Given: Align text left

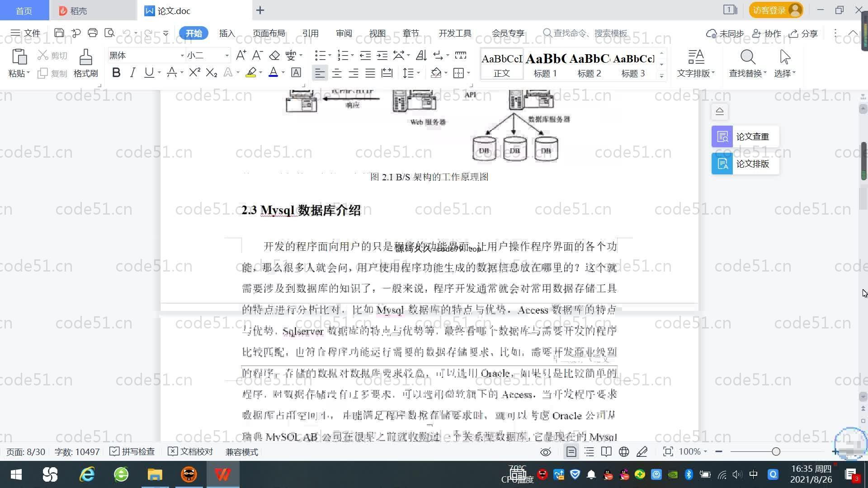Looking at the screenshot, I should point(320,73).
